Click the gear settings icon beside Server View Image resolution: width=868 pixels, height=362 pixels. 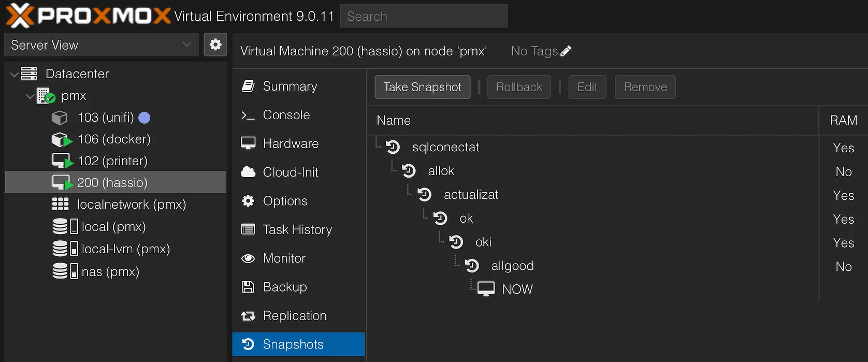(x=215, y=45)
